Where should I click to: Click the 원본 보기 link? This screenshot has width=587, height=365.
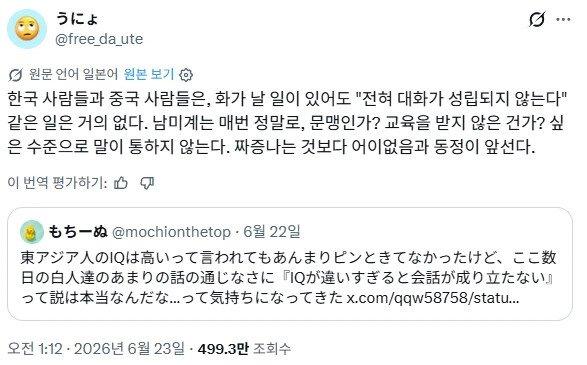(149, 74)
